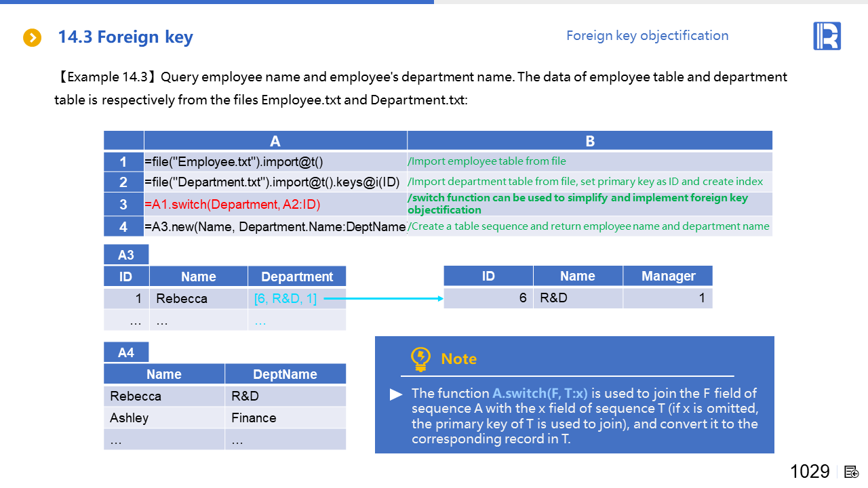
Task: Open the Foreign key objectification link
Action: pyautogui.click(x=647, y=36)
